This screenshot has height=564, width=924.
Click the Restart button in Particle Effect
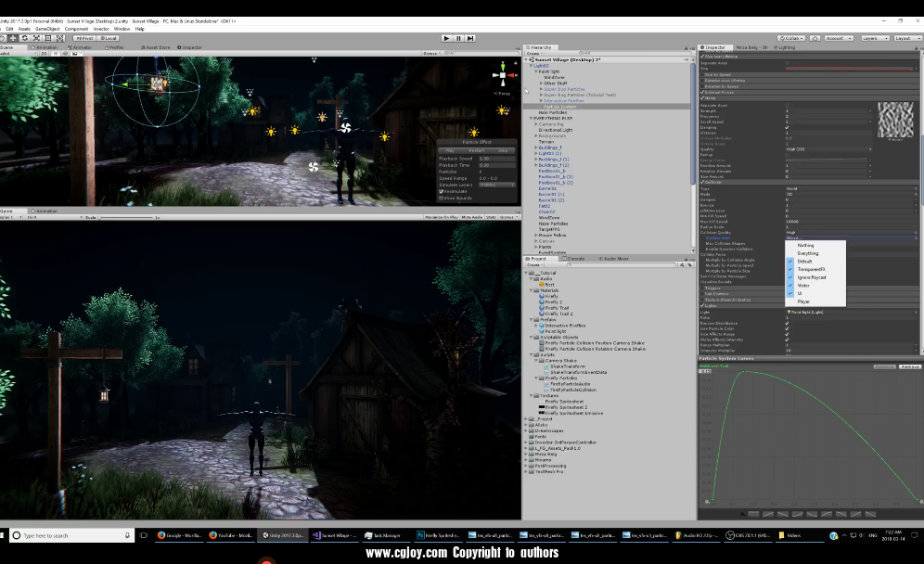pos(477,150)
